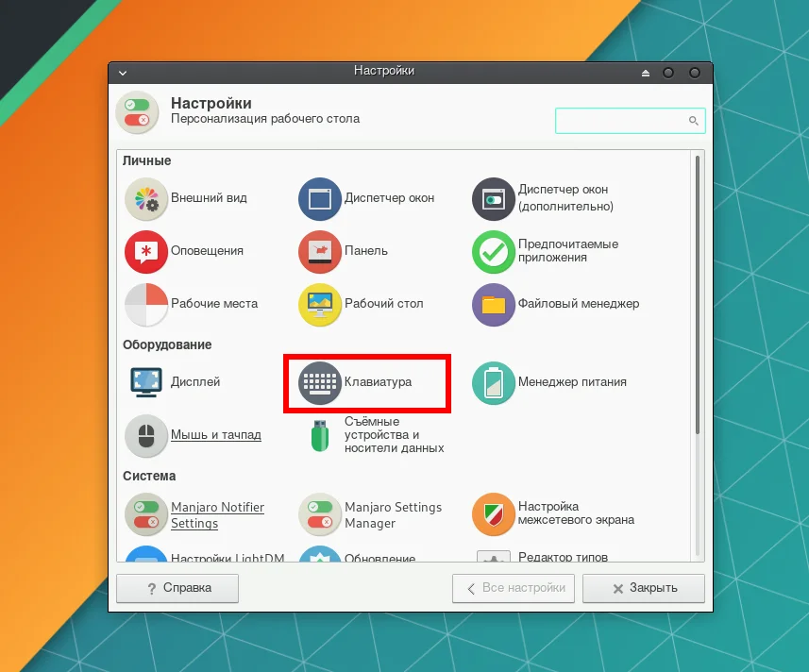The width and height of the screenshot is (809, 672).
Task: Click the Менеджер питания text label
Action: tap(572, 381)
